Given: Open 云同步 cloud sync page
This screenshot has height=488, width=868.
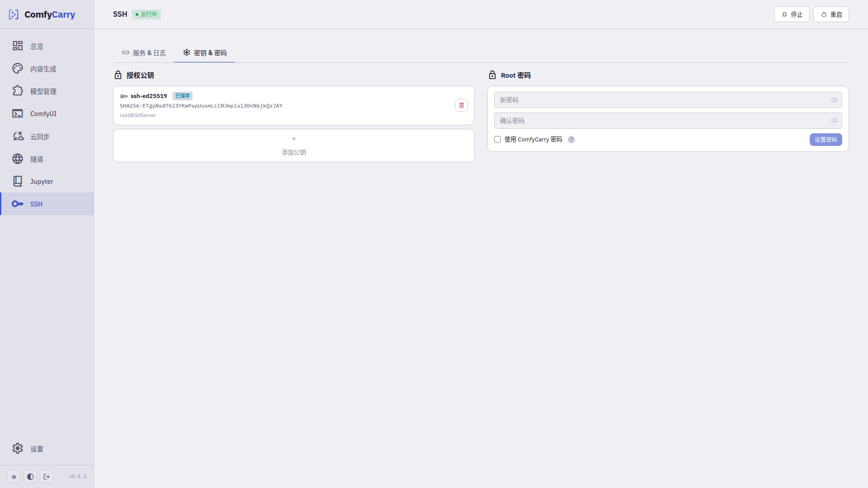Looking at the screenshot, I should (x=47, y=136).
